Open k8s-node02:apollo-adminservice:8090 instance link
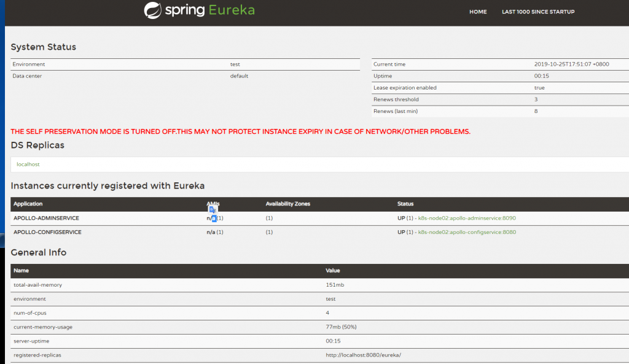This screenshot has height=364, width=629. [467, 218]
